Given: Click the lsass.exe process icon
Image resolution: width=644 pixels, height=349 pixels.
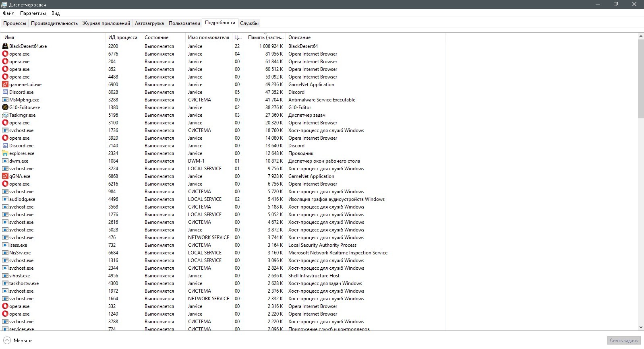Looking at the screenshot, I should point(5,245).
